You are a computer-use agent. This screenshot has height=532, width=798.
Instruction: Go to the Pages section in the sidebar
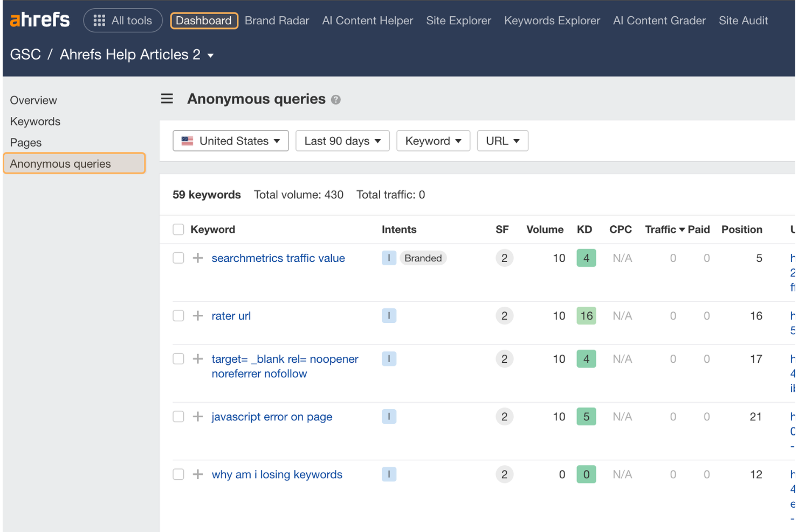(x=25, y=142)
